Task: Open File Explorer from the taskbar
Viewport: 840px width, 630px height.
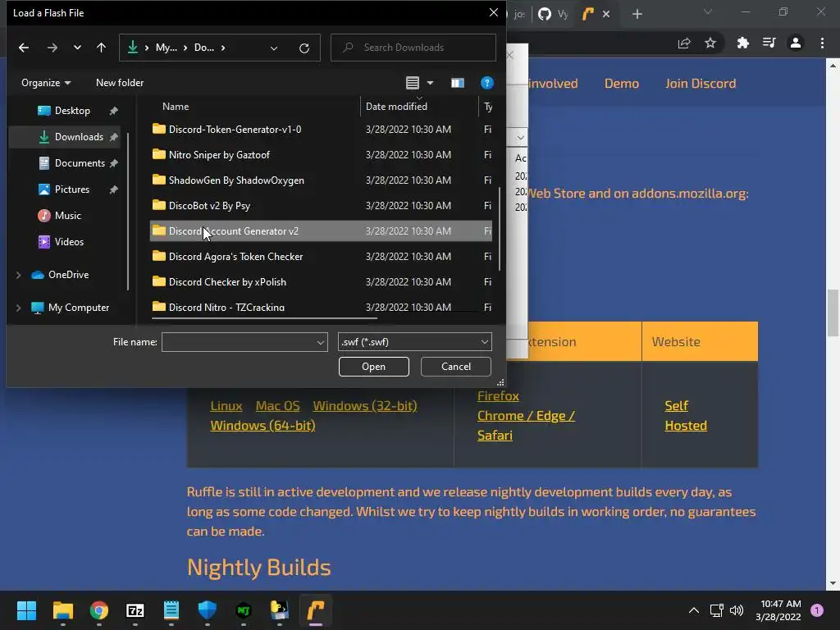Action: [x=62, y=610]
